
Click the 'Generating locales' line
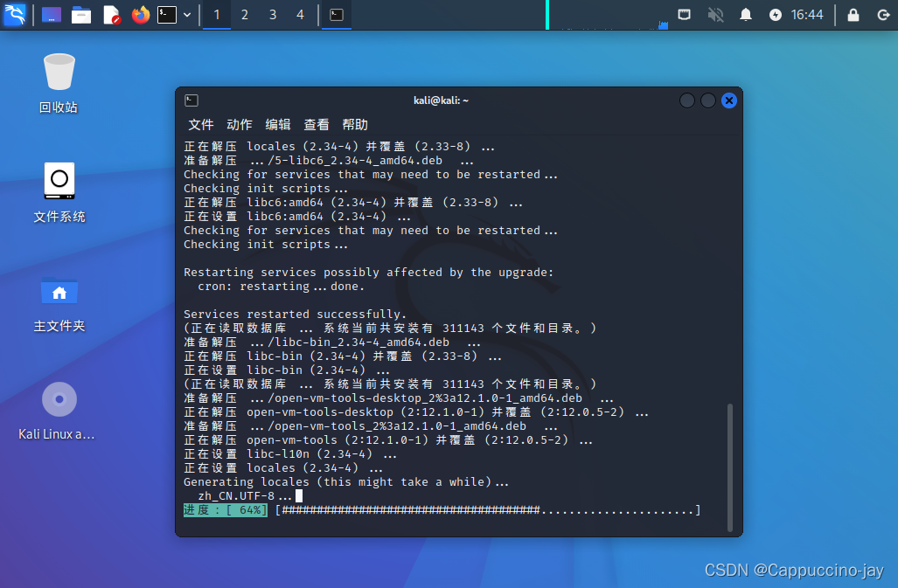tap(346, 481)
